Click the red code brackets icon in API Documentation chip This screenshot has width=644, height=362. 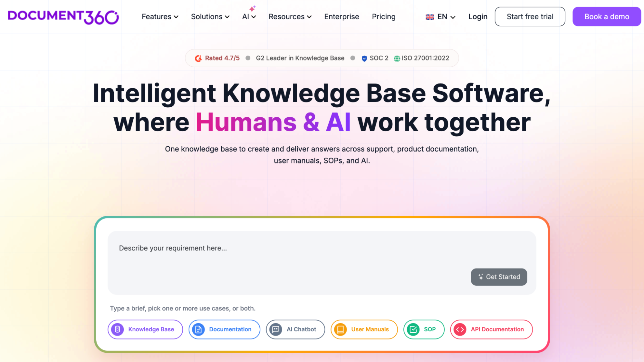click(x=460, y=329)
